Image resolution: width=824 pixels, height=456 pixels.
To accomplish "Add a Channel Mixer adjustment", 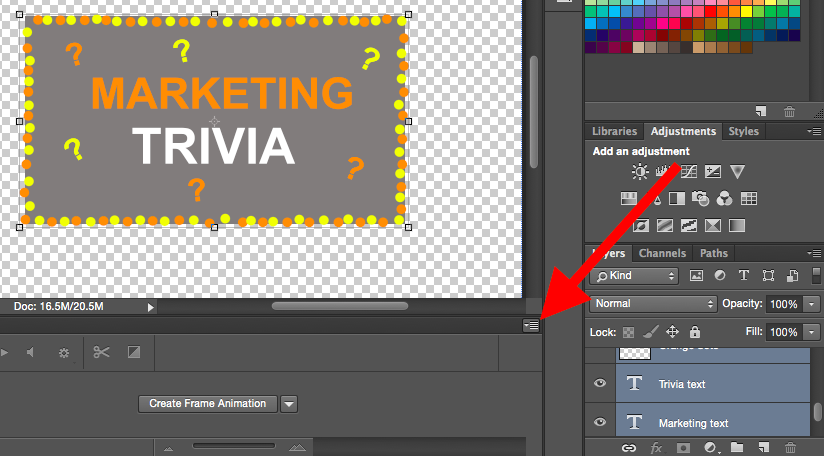I will [724, 199].
